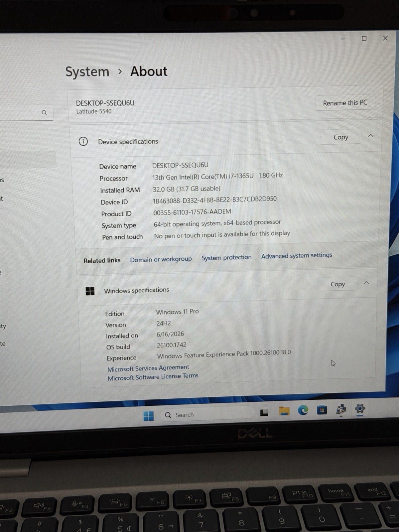The width and height of the screenshot is (399, 532).
Task: Click the Device specifications info icon
Action: tap(83, 141)
